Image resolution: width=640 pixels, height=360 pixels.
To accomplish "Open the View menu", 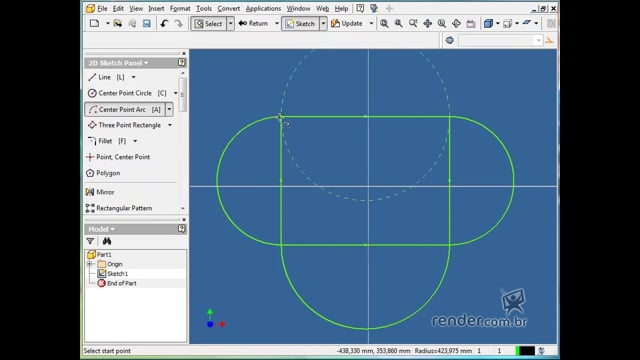I will pyautogui.click(x=136, y=8).
